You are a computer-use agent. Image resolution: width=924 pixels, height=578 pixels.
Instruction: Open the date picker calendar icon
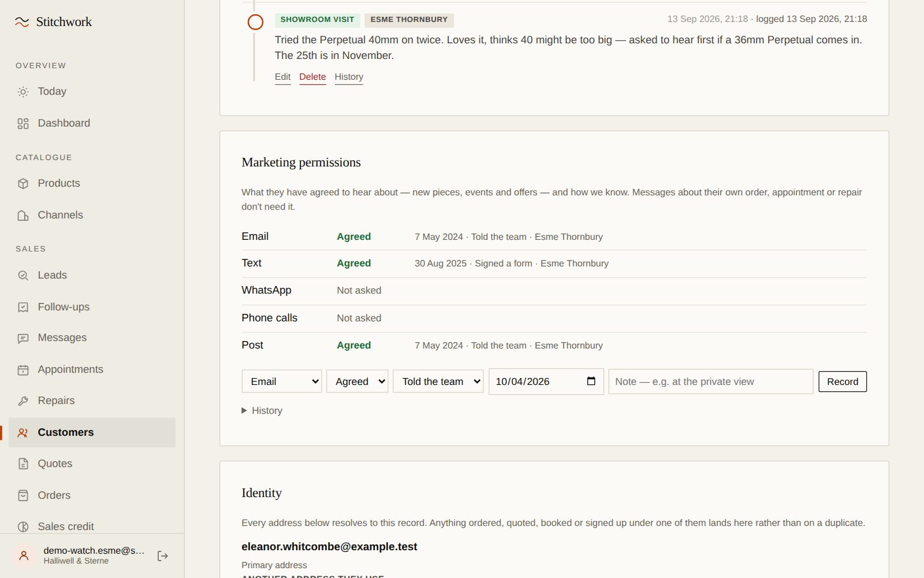click(591, 381)
